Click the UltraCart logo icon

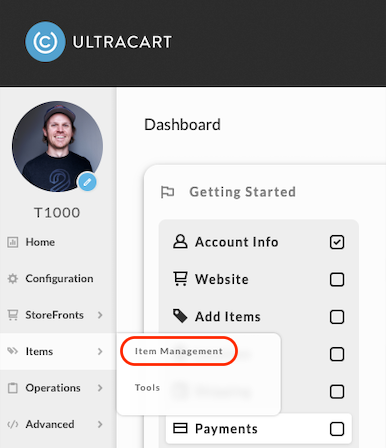pyautogui.click(x=45, y=42)
